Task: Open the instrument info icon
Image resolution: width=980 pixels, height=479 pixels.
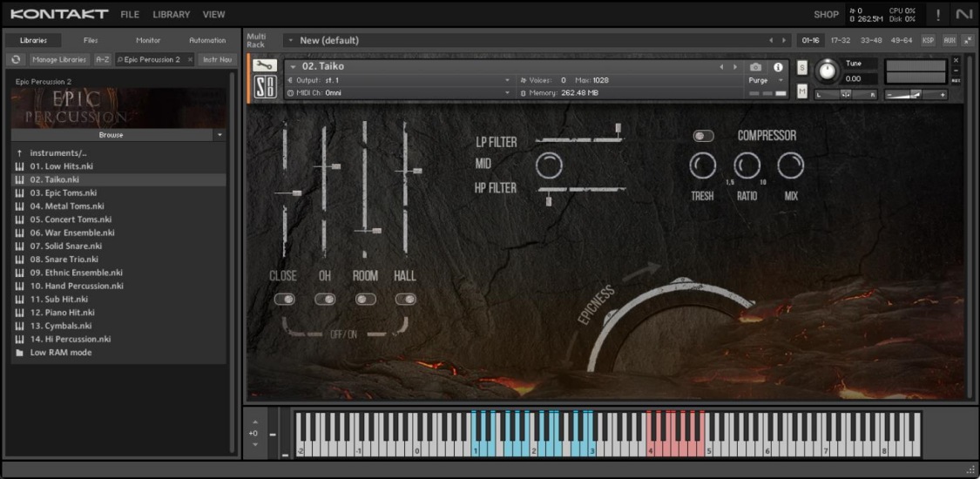Action: 778,67
